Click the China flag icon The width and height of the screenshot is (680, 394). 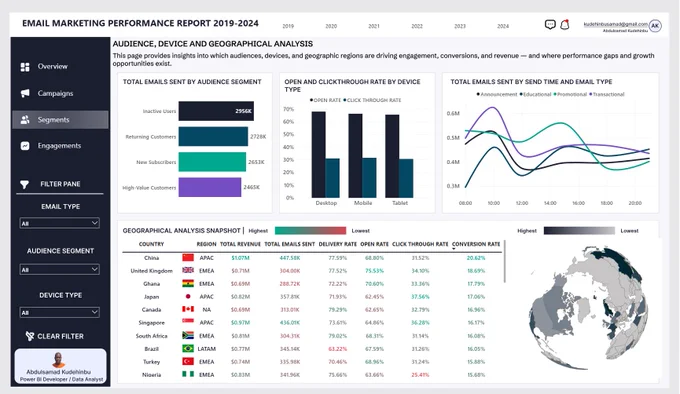click(188, 257)
